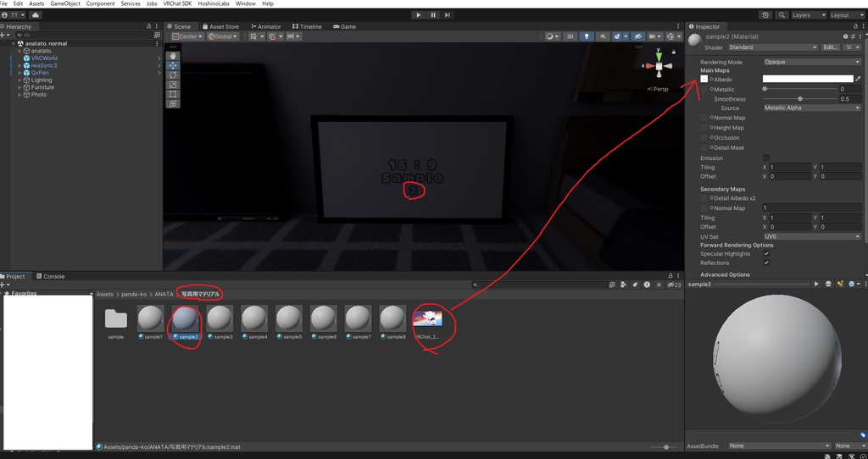Click panda-ko in Project breadcrumb
868x459 pixels.
coord(134,294)
